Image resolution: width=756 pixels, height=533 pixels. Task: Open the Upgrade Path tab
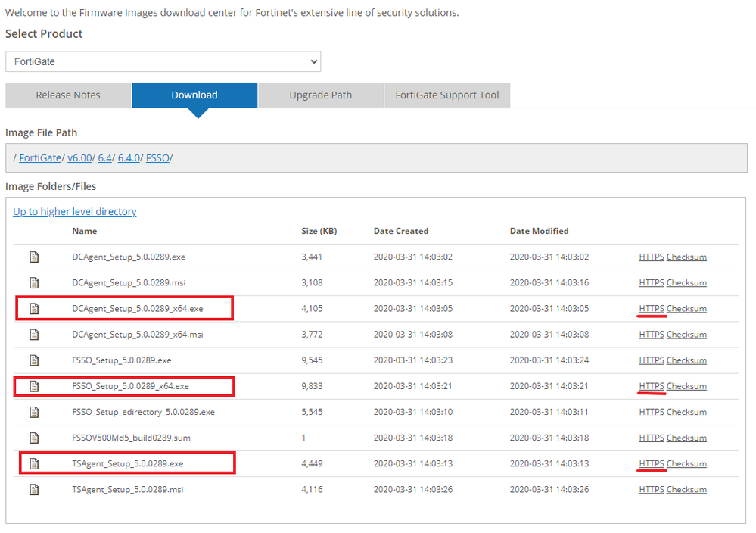click(321, 95)
